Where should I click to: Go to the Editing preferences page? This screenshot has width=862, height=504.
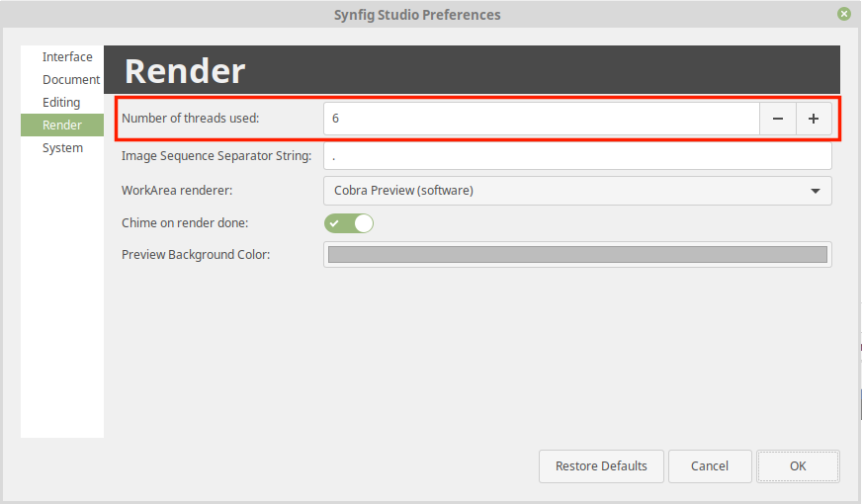62,102
